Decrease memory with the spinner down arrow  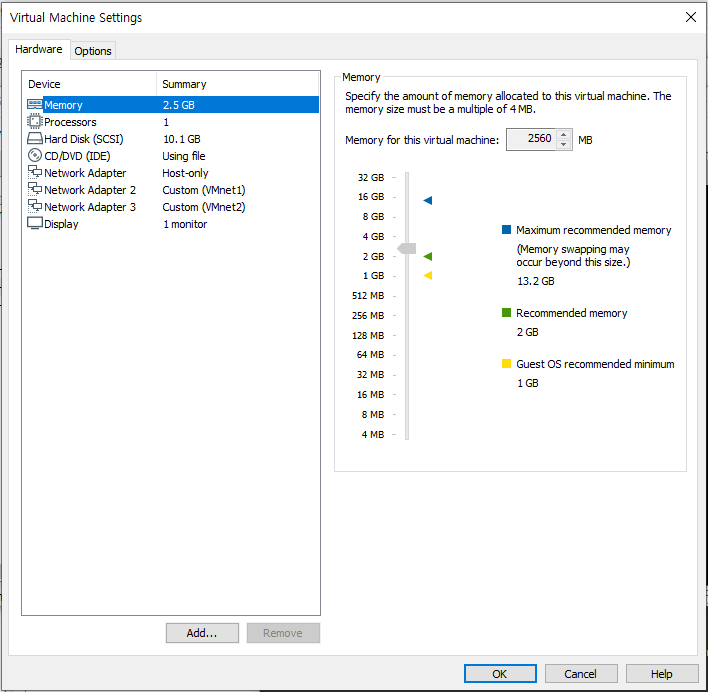click(x=563, y=144)
